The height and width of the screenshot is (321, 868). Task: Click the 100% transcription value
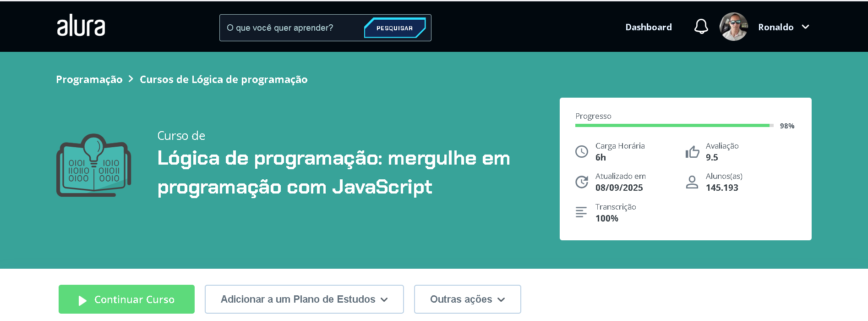pos(607,218)
